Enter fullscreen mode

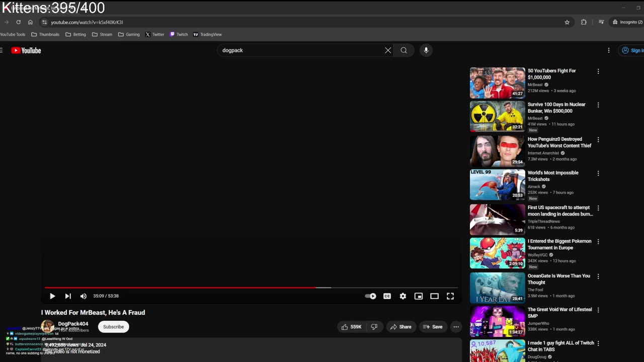(450, 296)
